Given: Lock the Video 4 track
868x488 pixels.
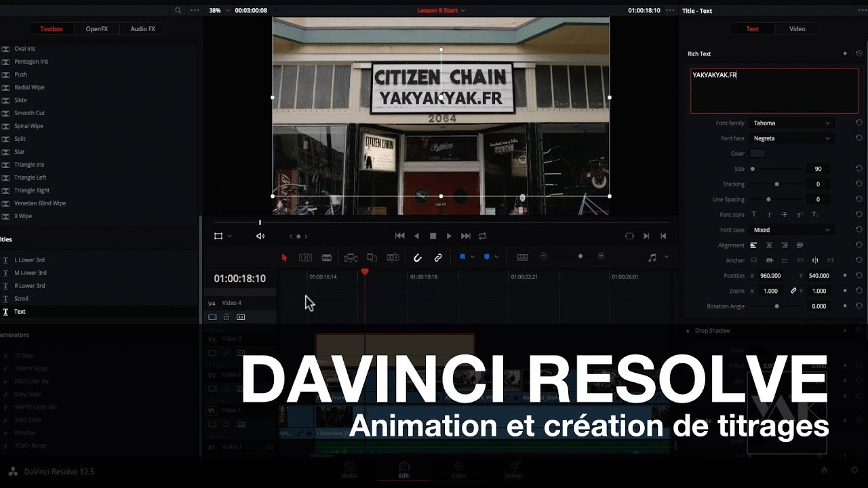Looking at the screenshot, I should tap(226, 317).
